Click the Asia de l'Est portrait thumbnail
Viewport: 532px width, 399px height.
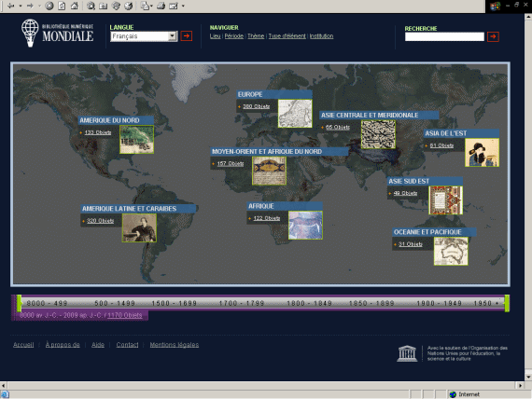[x=482, y=153]
